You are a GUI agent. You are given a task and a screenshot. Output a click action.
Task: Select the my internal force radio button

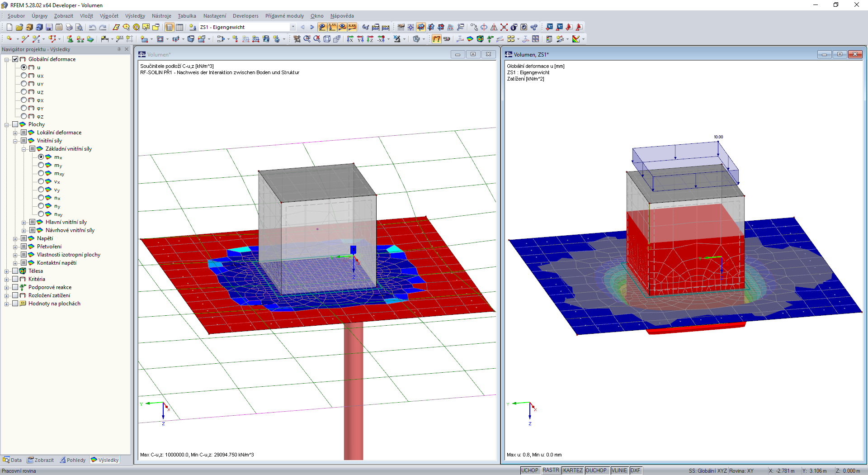[x=41, y=165]
